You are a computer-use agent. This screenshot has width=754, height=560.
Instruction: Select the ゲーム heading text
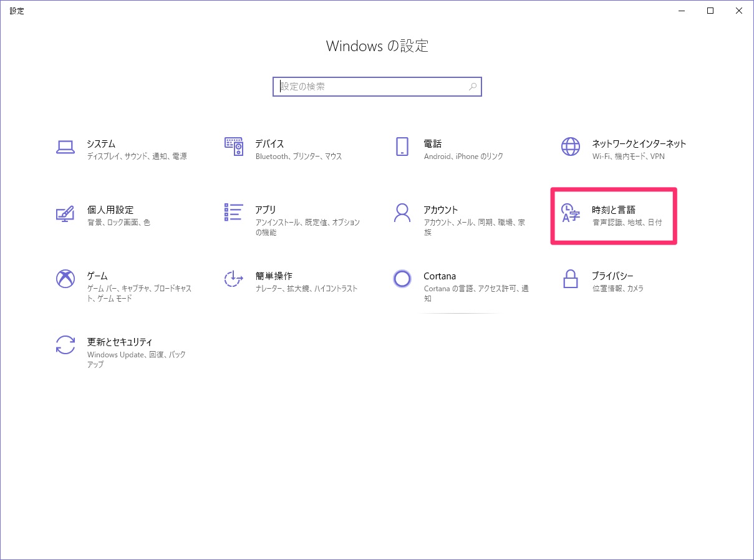pyautogui.click(x=97, y=276)
